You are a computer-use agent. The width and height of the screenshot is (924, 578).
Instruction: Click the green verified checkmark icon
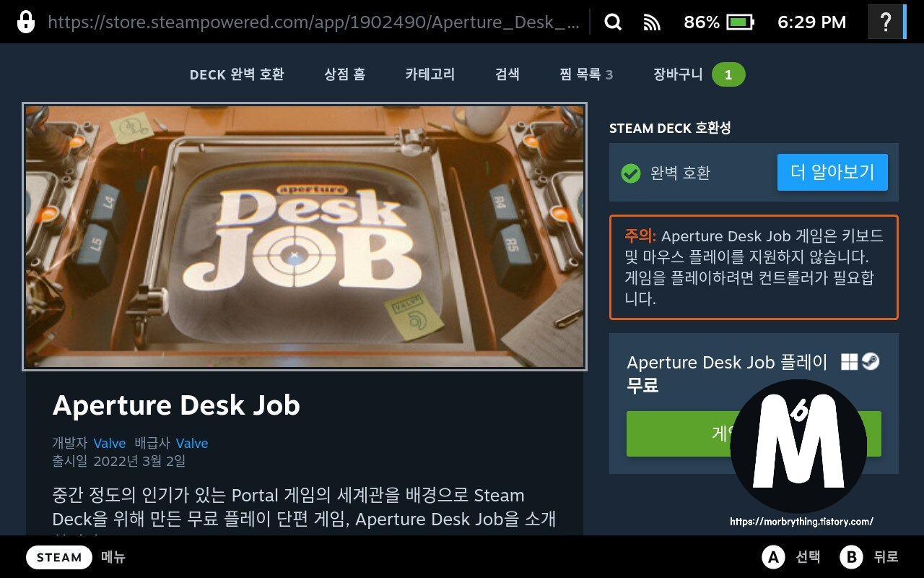point(631,173)
